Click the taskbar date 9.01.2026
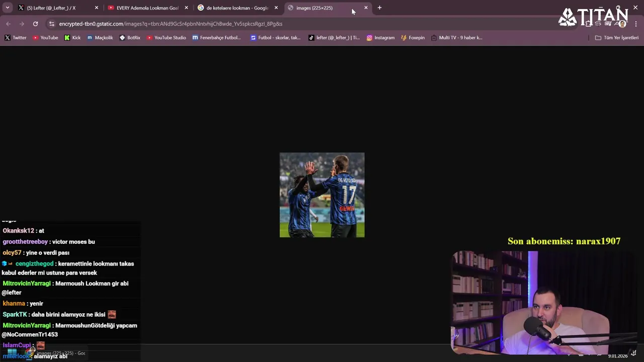 point(618,356)
